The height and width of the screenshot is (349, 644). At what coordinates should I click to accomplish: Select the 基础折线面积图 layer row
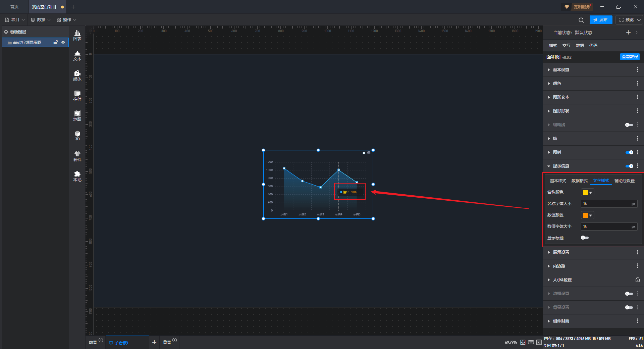[35, 42]
